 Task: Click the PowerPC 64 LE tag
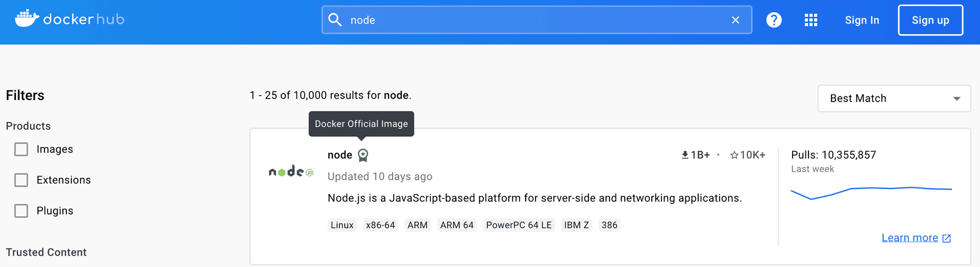pos(519,225)
